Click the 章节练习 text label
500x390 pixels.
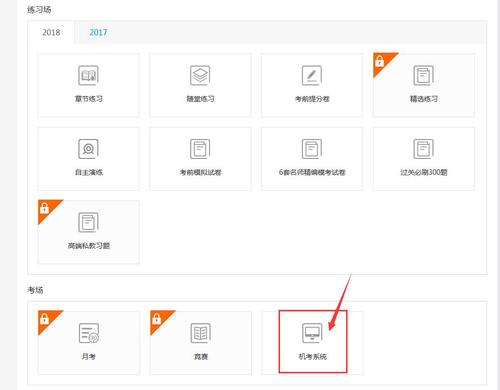click(89, 99)
